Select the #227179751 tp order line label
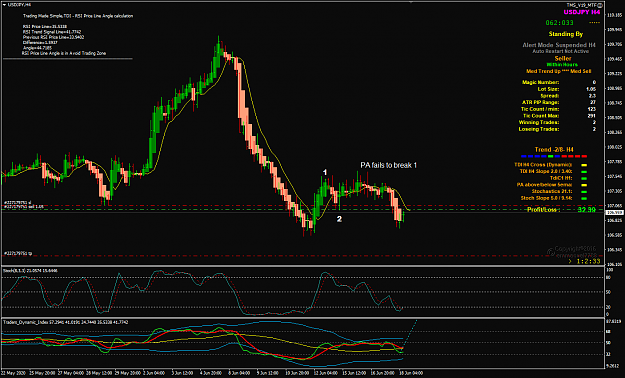 click(x=18, y=253)
